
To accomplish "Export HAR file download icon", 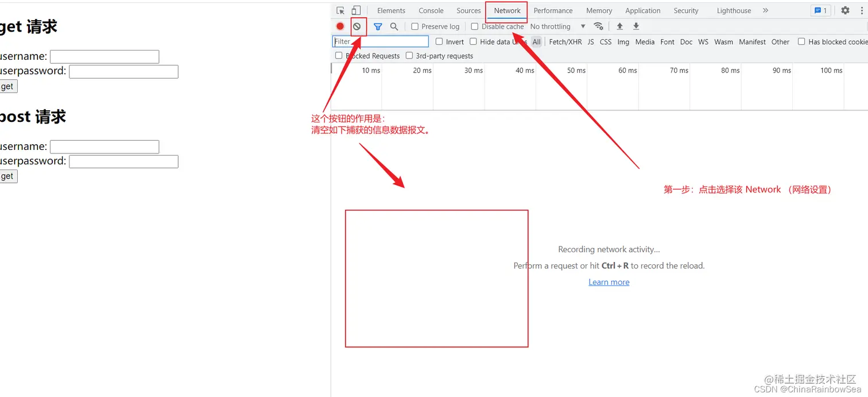I will point(636,26).
